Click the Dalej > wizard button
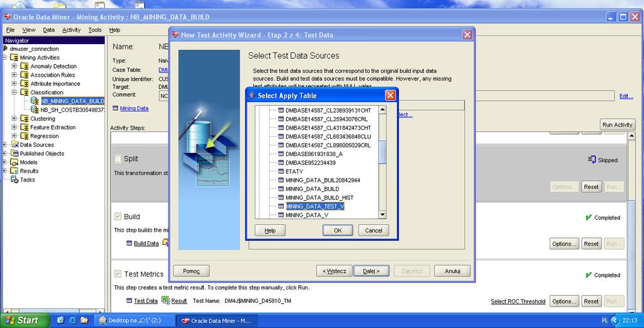644x328 pixels. tap(371, 271)
